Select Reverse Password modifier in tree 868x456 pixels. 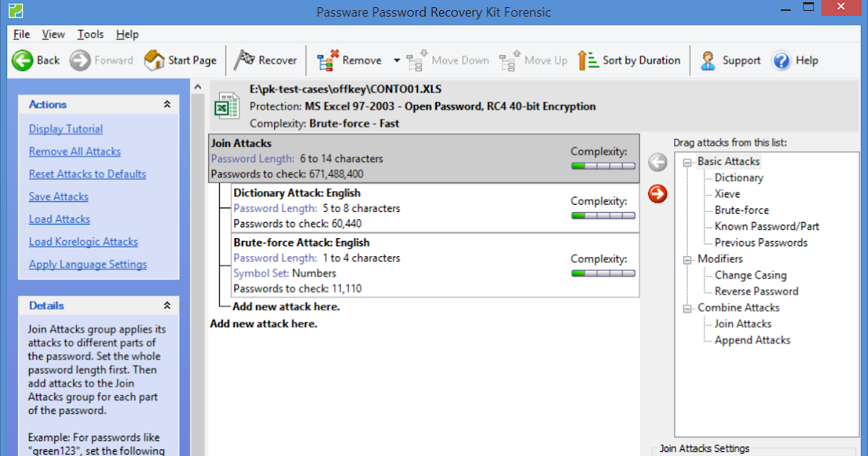(x=757, y=291)
